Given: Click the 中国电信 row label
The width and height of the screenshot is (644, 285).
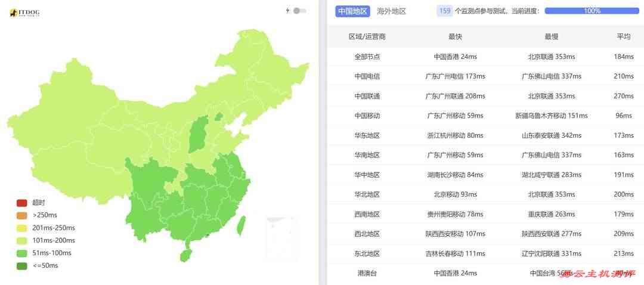Looking at the screenshot, I should pyautogui.click(x=367, y=76).
